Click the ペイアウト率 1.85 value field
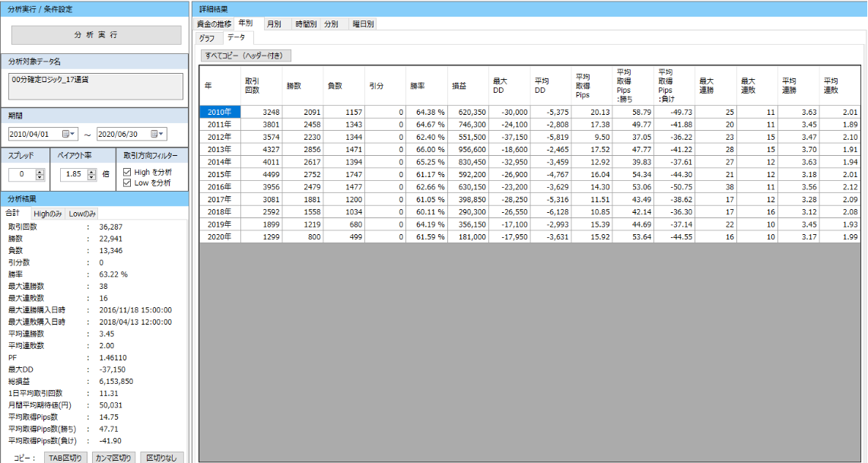The image size is (868, 463). pyautogui.click(x=74, y=174)
